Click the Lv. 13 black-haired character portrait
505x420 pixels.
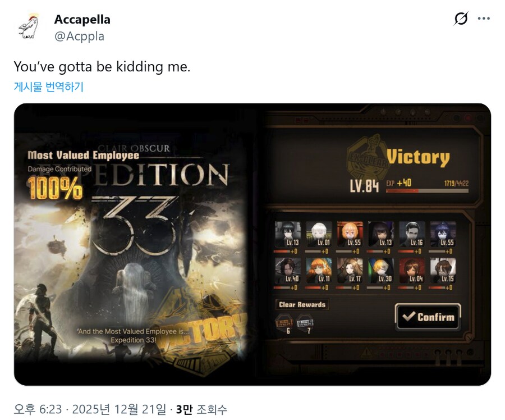(x=288, y=235)
